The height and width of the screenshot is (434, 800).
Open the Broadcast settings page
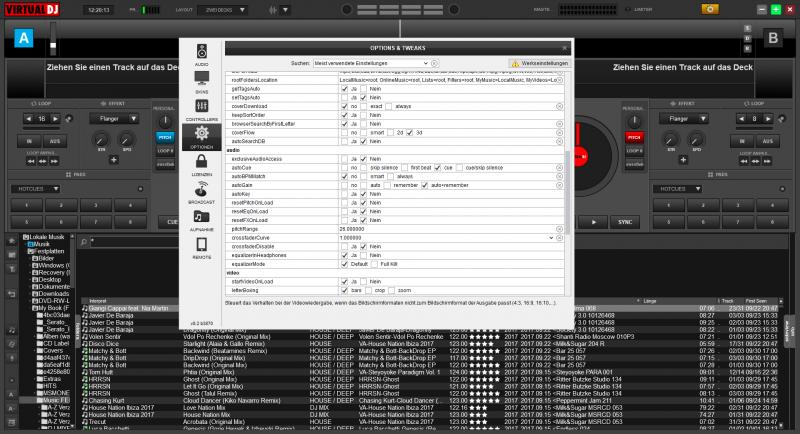(x=202, y=192)
